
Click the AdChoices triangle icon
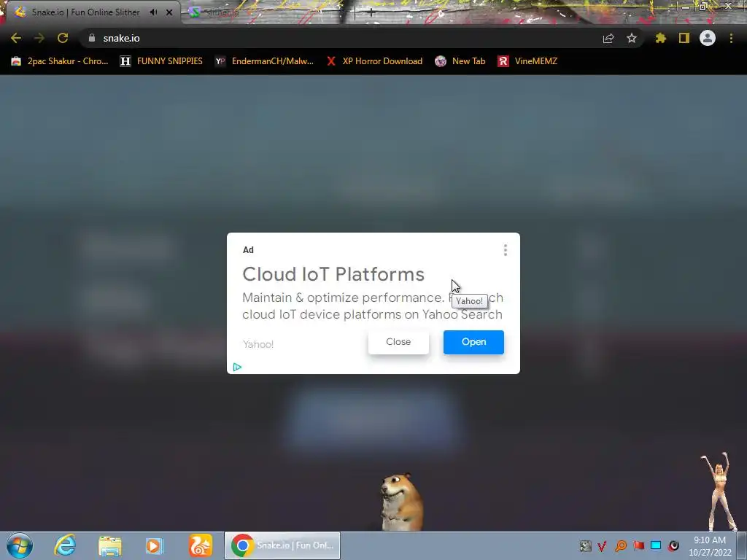[237, 367]
